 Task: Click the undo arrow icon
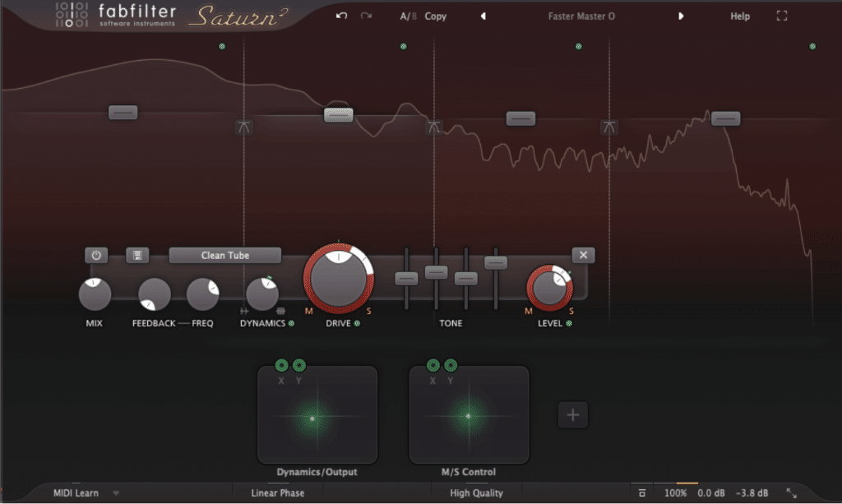[340, 15]
